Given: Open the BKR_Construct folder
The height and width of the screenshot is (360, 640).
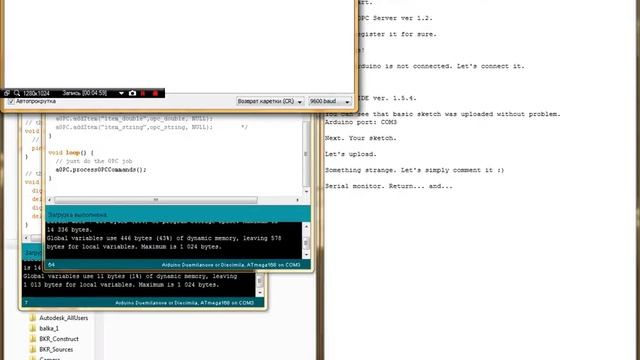Looking at the screenshot, I should (x=59, y=339).
